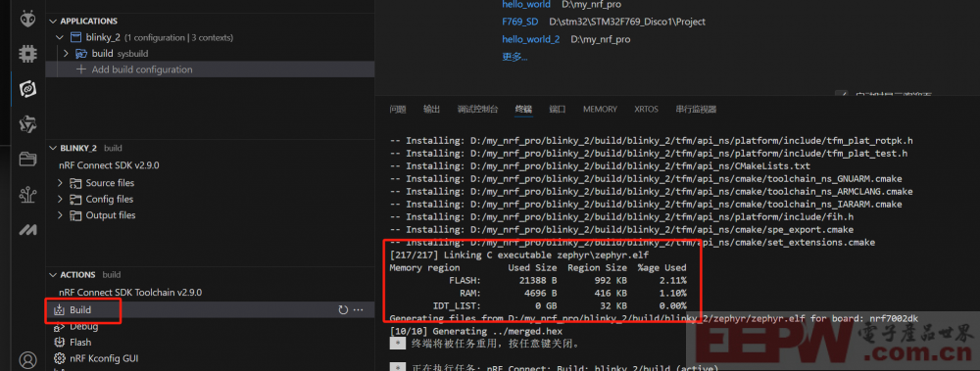Expand the Output files node
980x371 pixels.
coord(60,215)
